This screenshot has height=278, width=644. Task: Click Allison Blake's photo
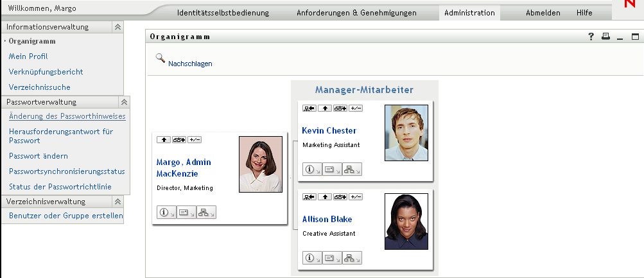pos(406,222)
